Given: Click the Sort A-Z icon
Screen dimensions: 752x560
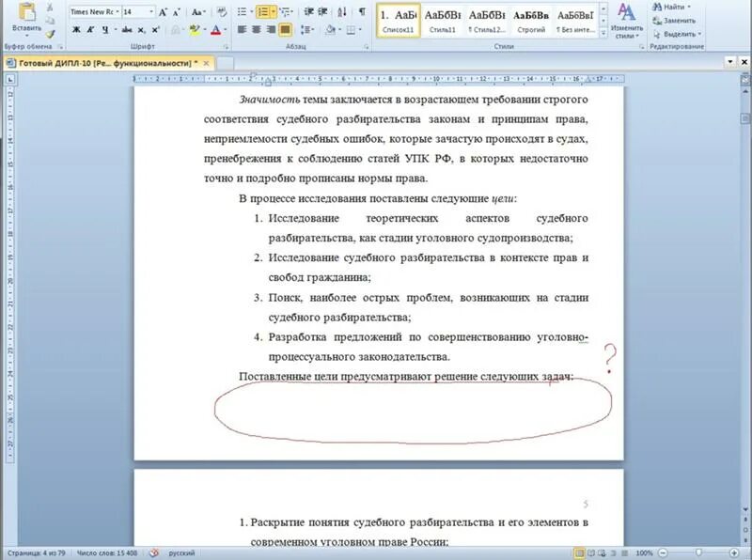Looking at the screenshot, I should click(342, 12).
